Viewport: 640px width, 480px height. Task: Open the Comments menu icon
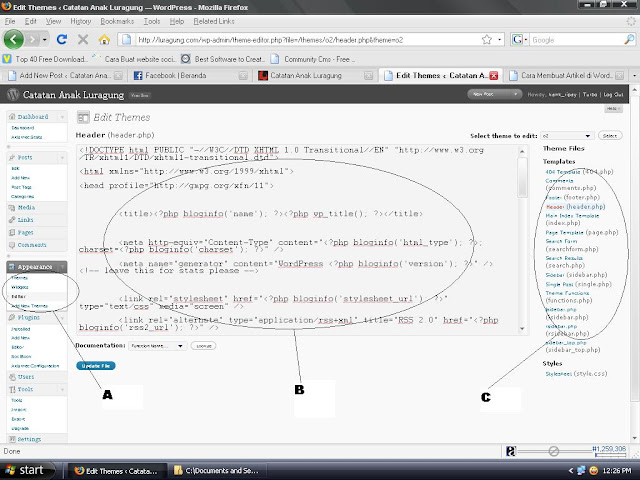pyautogui.click(x=12, y=245)
